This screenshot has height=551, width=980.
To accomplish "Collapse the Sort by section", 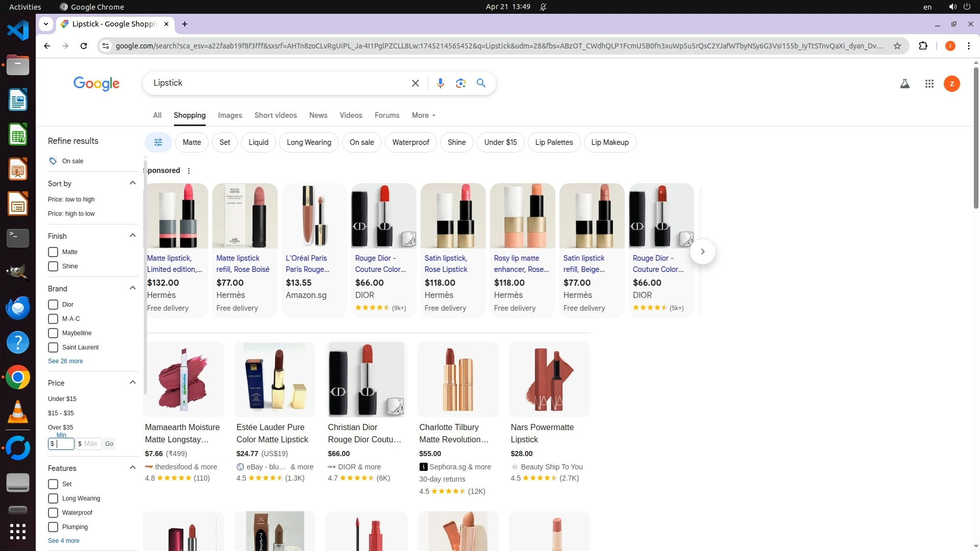I will (x=133, y=183).
